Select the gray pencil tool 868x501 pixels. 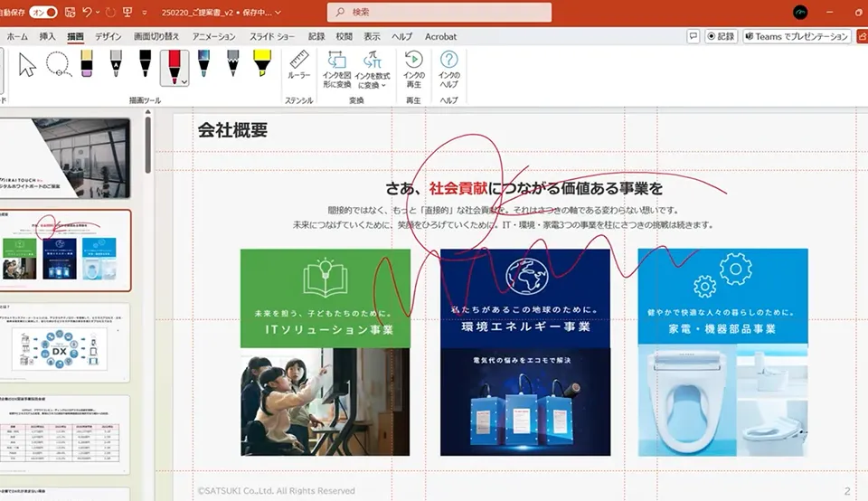(233, 64)
